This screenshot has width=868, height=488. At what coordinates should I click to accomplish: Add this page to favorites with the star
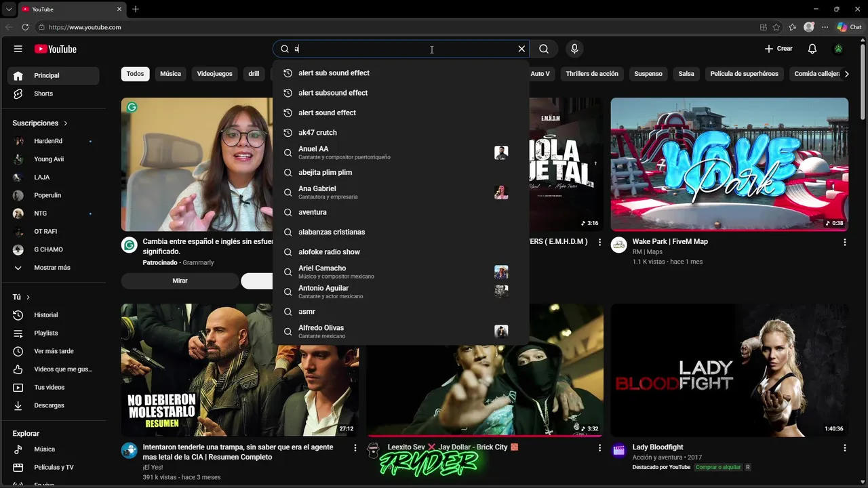[x=776, y=27]
